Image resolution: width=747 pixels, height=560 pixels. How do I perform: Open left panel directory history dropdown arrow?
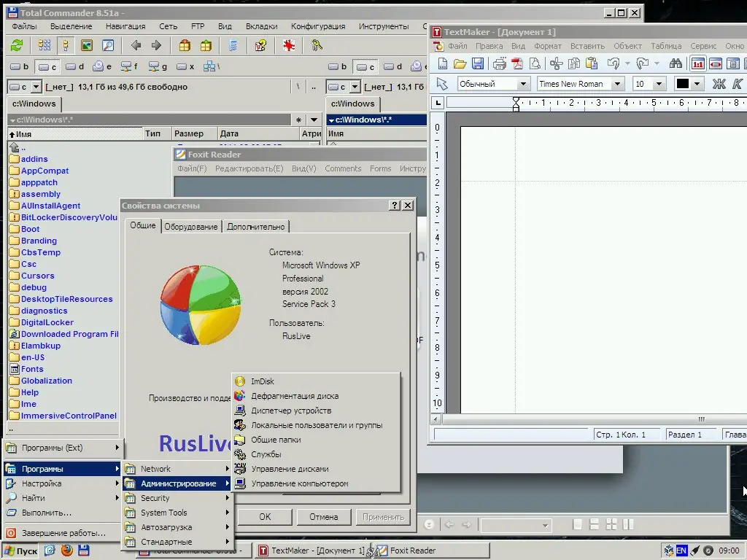click(x=314, y=120)
